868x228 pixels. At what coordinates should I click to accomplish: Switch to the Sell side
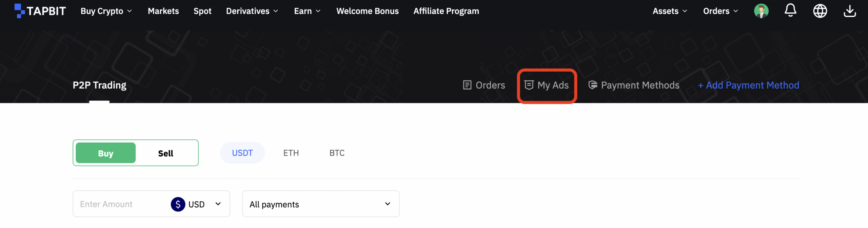(165, 153)
